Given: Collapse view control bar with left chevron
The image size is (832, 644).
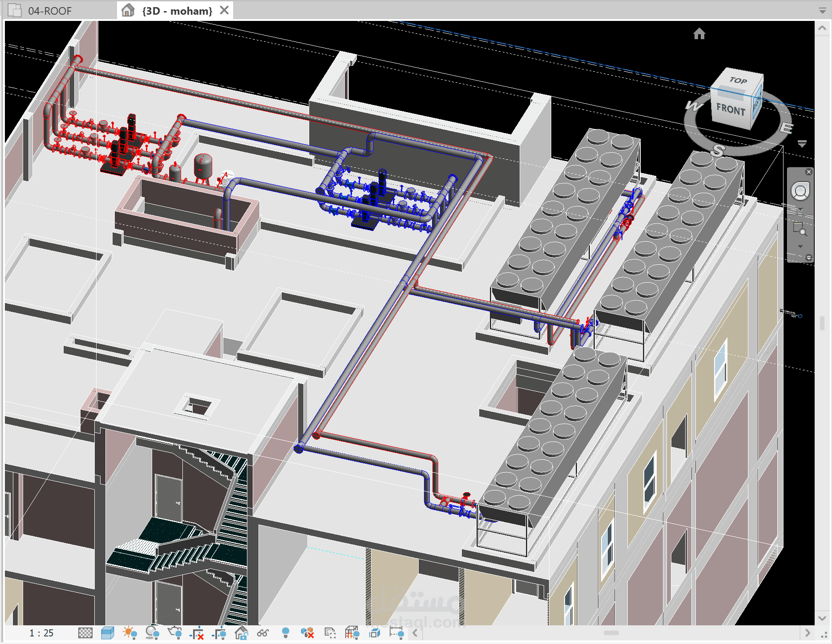Looking at the screenshot, I should pyautogui.click(x=415, y=633).
